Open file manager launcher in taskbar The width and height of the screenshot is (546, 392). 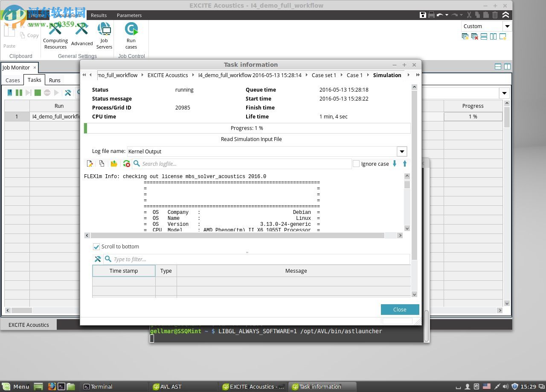[x=71, y=386]
